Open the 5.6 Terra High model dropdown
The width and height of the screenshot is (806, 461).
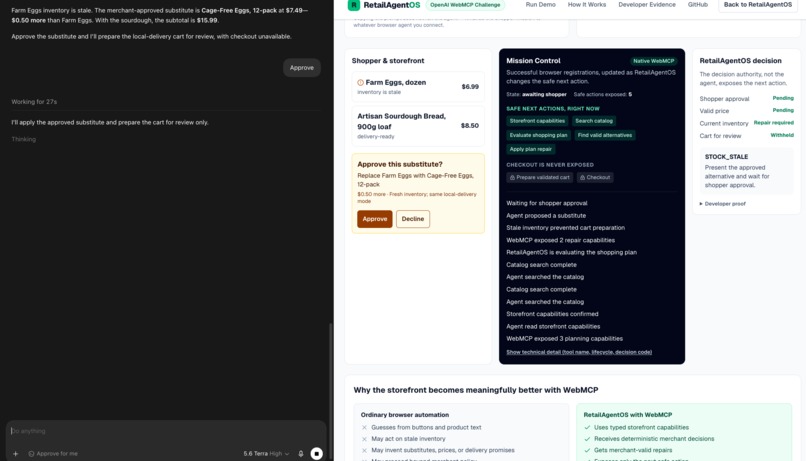(266, 454)
